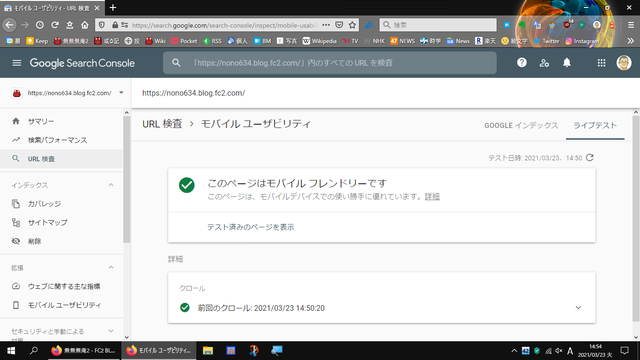Click the main page vertical scrollbar
The height and width of the screenshot is (360, 640).
(x=636, y=218)
